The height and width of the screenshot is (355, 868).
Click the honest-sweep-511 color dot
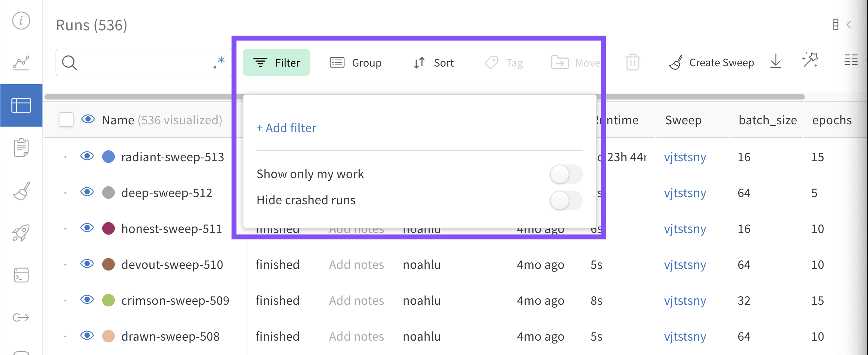pyautogui.click(x=108, y=228)
